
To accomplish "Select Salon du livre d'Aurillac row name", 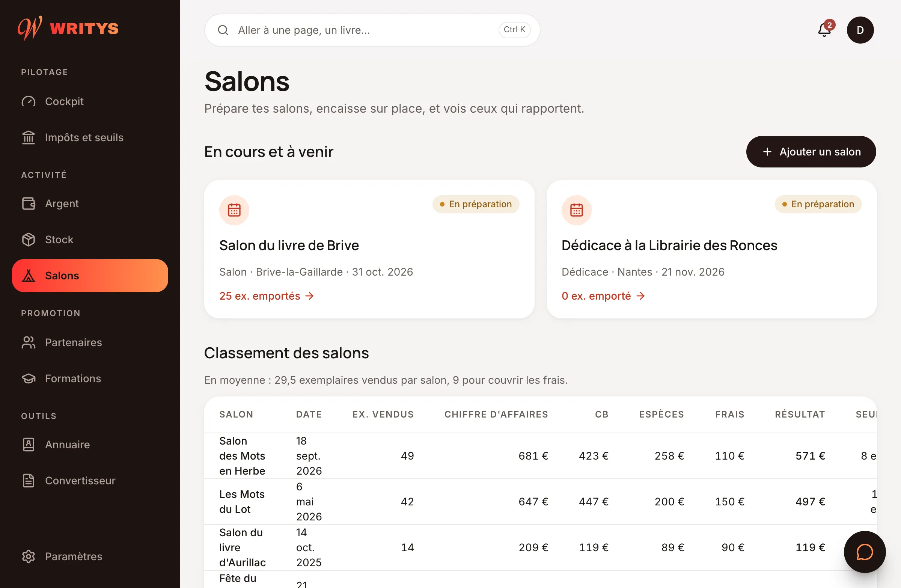I will (242, 547).
